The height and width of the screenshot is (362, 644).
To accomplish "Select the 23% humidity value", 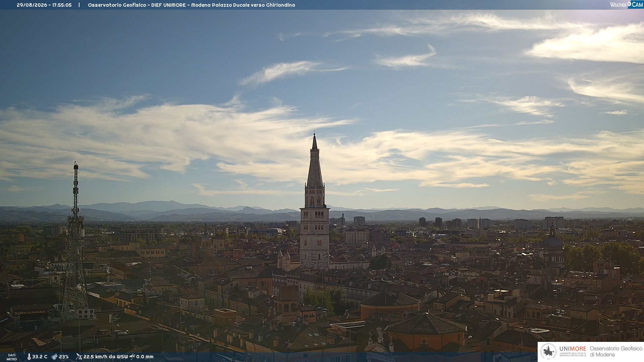I will click(64, 357).
